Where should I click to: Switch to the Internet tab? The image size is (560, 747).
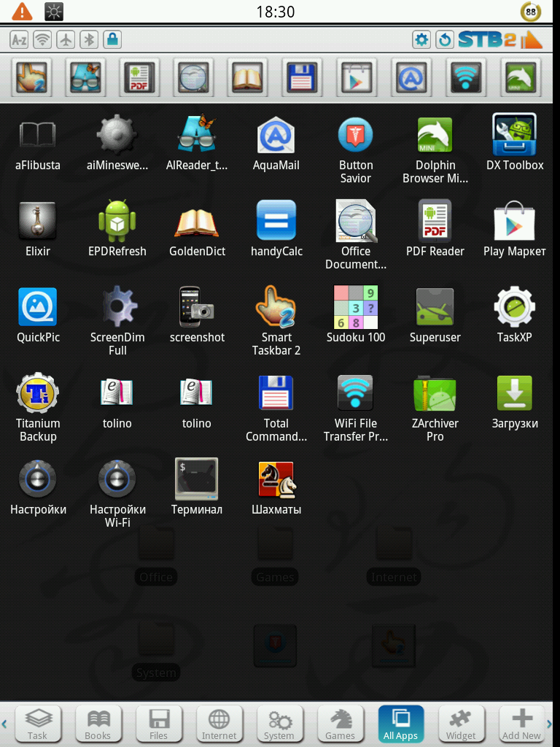click(x=219, y=724)
